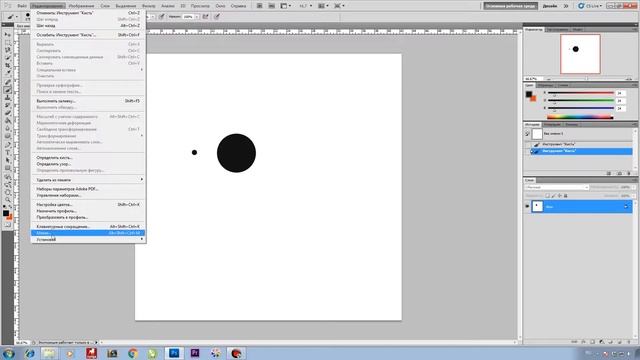Select the Pen tool

coord(8,145)
